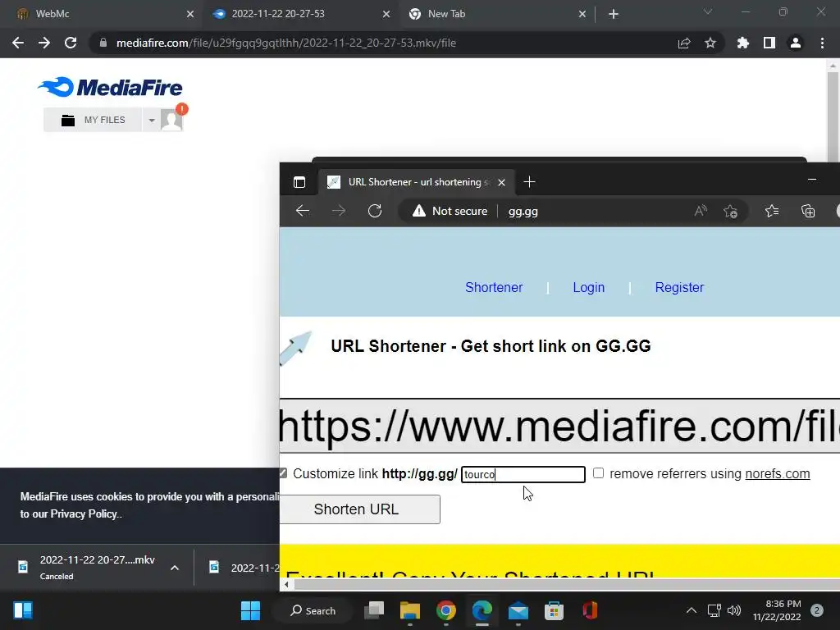
Task: Add a new tab in Edge
Action: [x=529, y=182]
